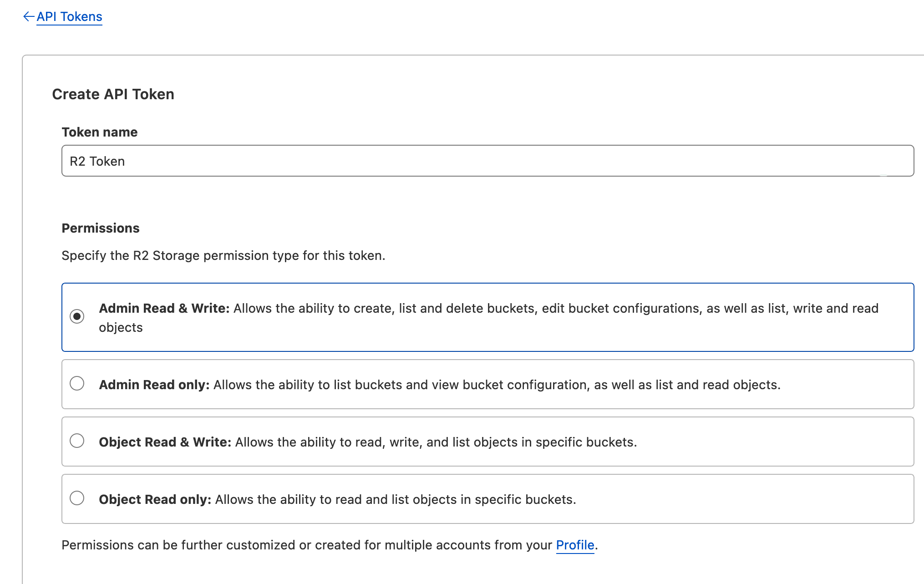
Task: Click the back arrow icon
Action: 28,17
